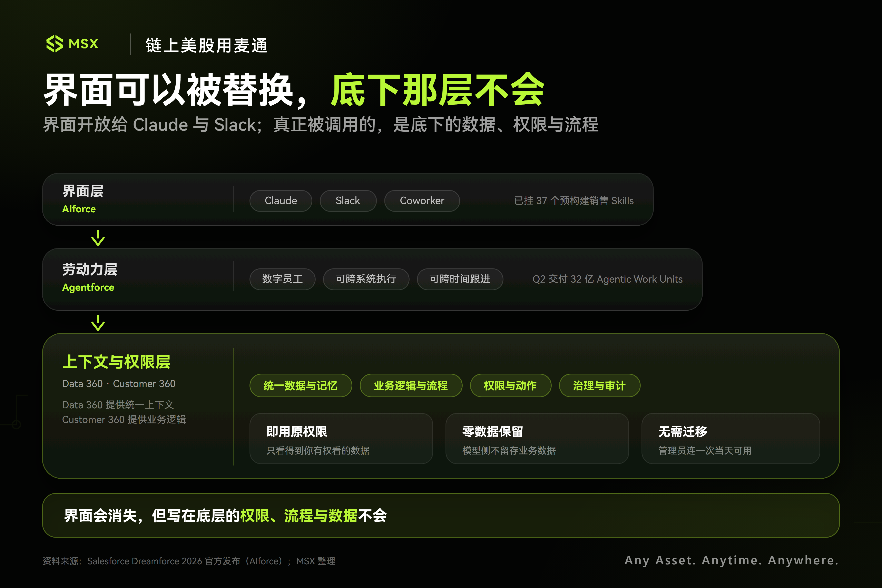Select the 治理与审计 green tag

coord(599,385)
